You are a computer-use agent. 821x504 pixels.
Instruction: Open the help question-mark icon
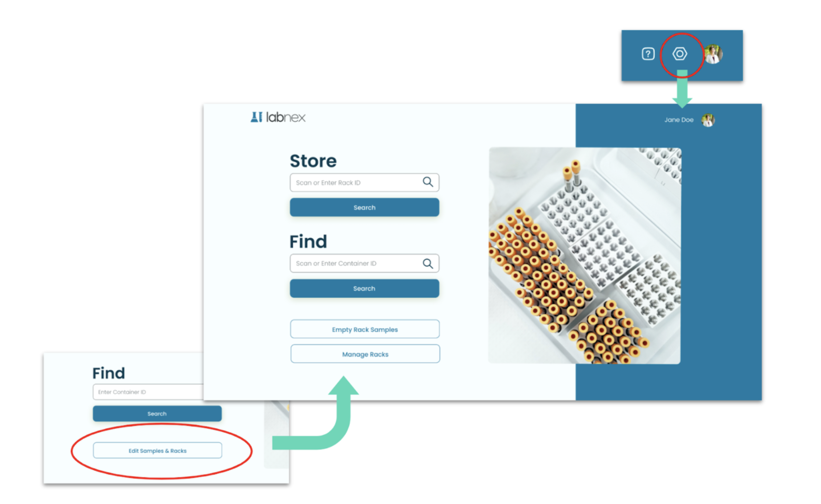648,54
